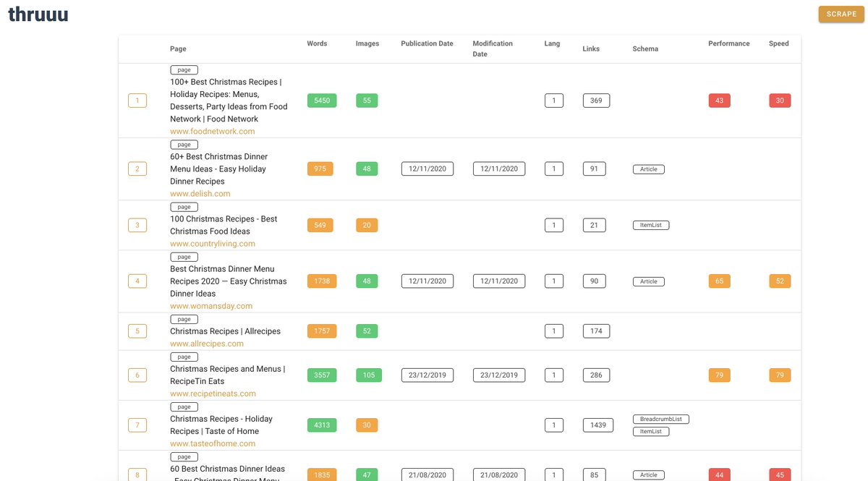The height and width of the screenshot is (481, 868).
Task: Click the ItemList tag in countryliving row
Action: pyautogui.click(x=651, y=225)
